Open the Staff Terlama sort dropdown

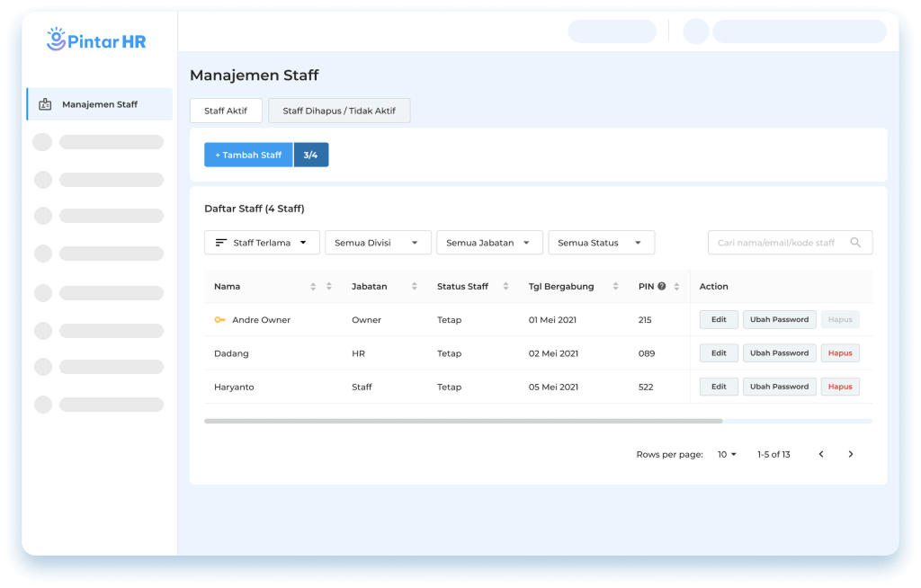pyautogui.click(x=262, y=243)
